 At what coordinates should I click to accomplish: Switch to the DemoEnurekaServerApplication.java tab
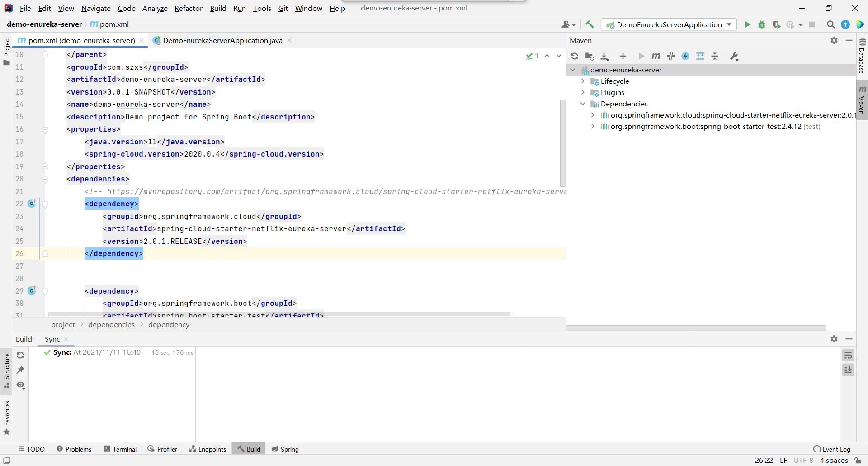tap(222, 40)
